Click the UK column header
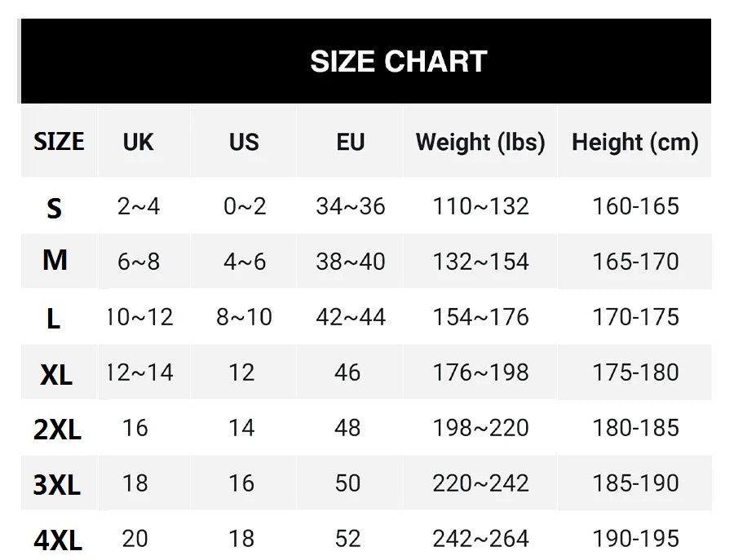This screenshot has width=734, height=560. [138, 142]
